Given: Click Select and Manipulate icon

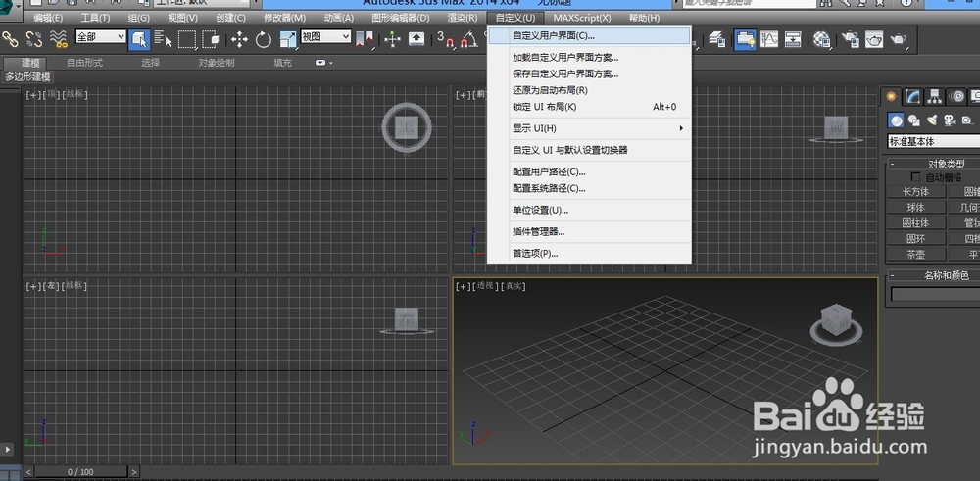Looking at the screenshot, I should coord(392,39).
